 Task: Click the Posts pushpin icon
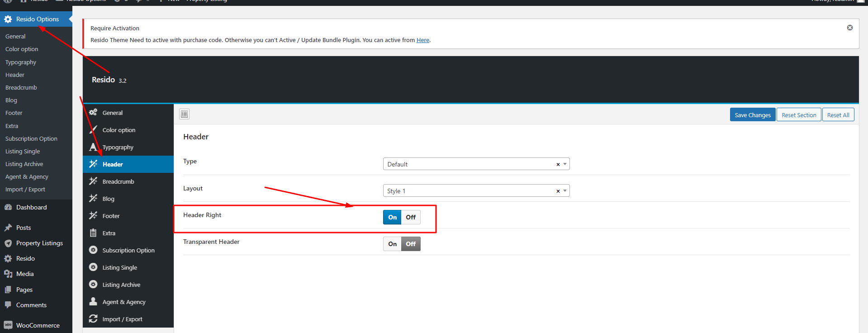click(8, 228)
